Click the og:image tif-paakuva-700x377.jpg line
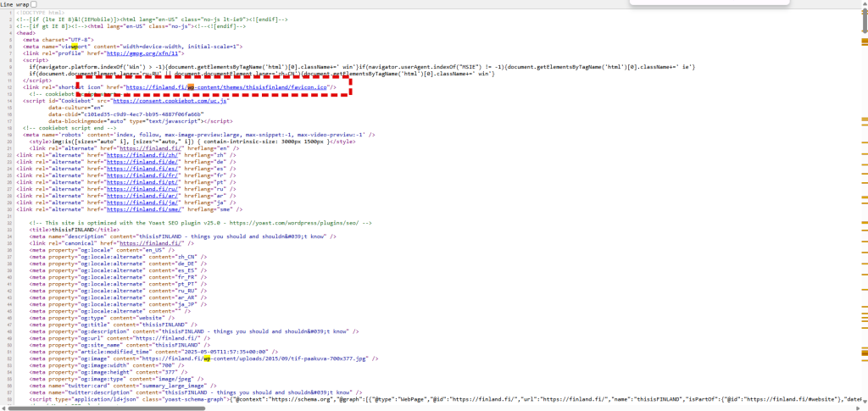Screen dimensions: 868x411 click(x=203, y=358)
